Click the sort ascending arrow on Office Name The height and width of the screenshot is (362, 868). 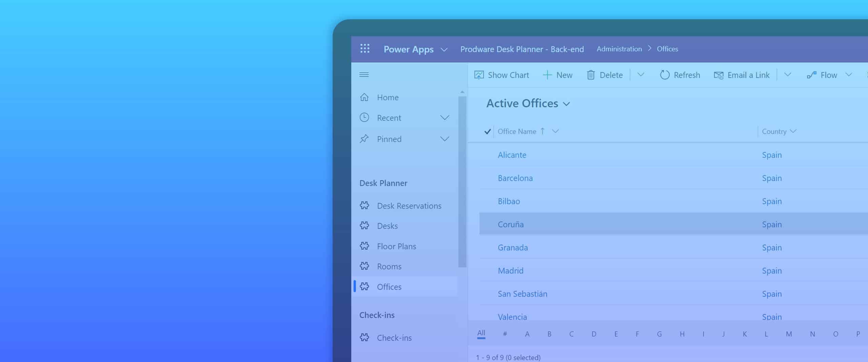point(542,131)
